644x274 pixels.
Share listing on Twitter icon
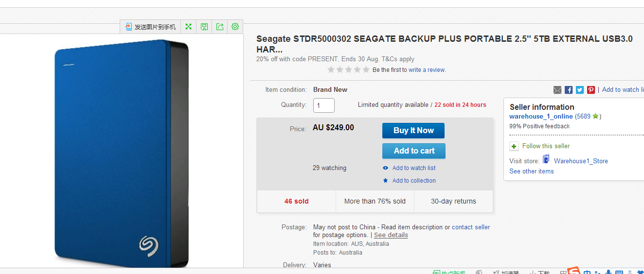click(x=580, y=90)
